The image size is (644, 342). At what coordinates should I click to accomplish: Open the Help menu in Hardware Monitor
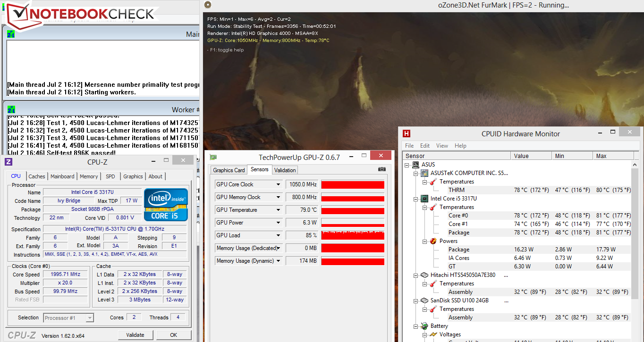click(x=460, y=146)
